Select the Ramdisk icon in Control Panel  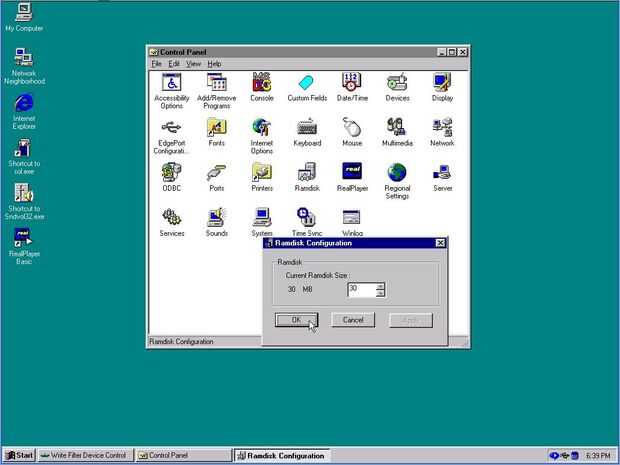click(307, 177)
